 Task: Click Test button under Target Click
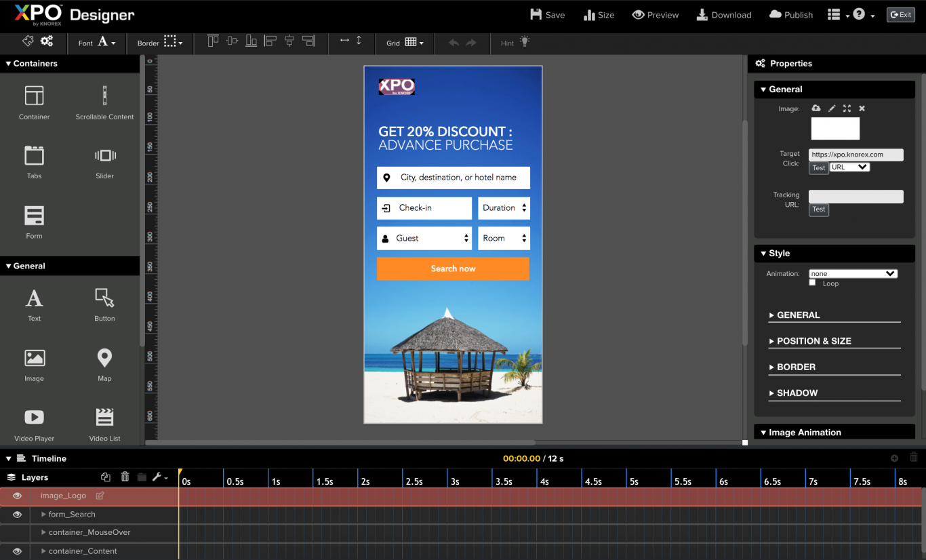(819, 168)
